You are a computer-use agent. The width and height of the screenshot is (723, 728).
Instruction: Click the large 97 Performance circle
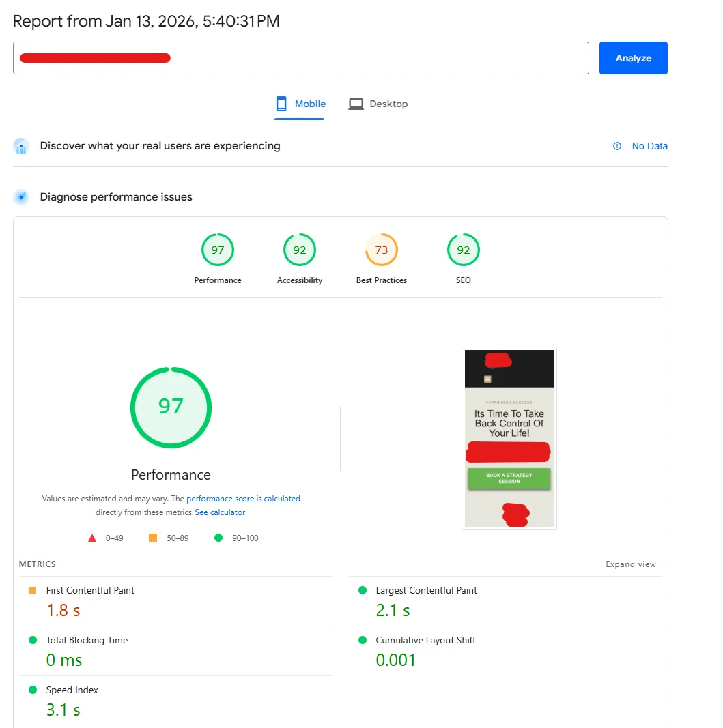(x=171, y=407)
